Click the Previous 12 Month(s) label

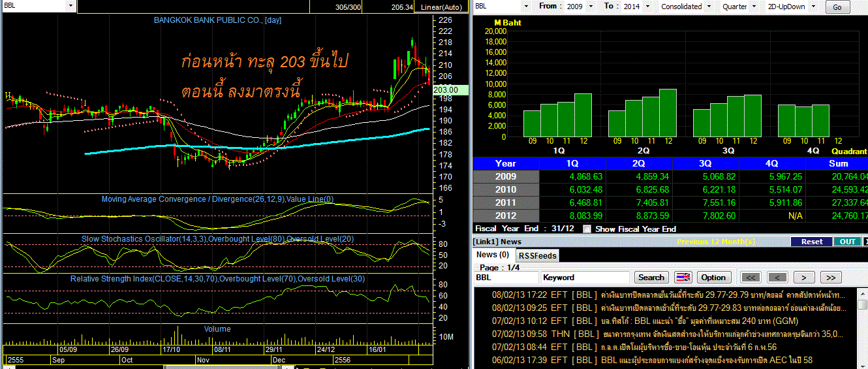coord(716,242)
